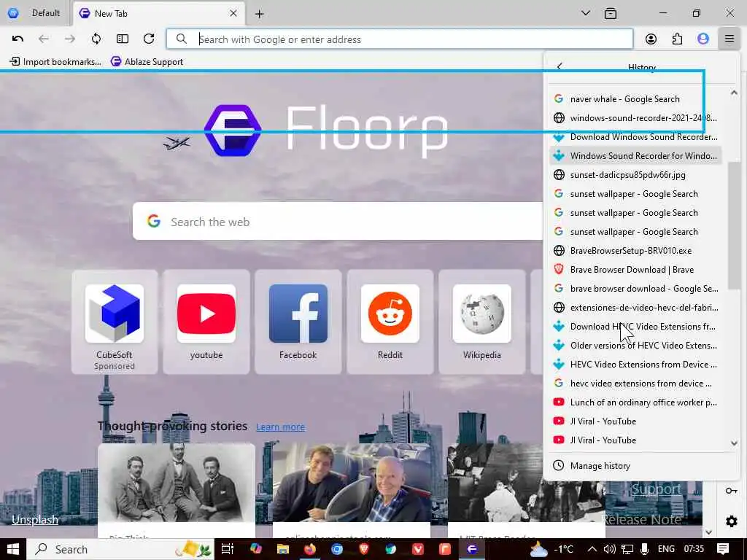Screen dimensions: 747x560
Task: Open the Unsplash credit link
Action: point(35,519)
